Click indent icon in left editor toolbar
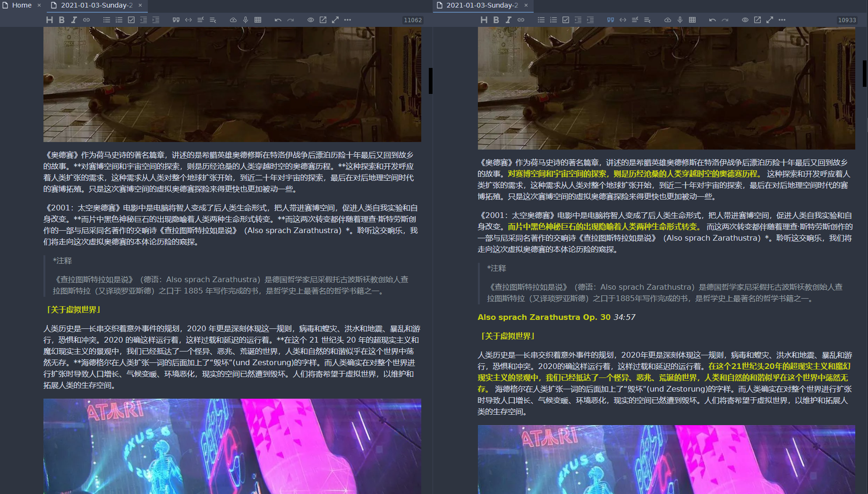 pos(156,20)
